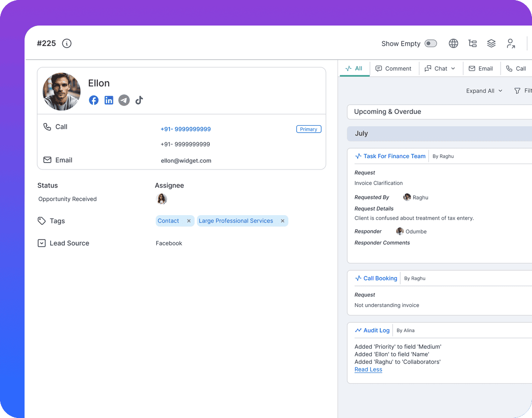Click Raghu's avatar under Requested By
Screen dimensions: 532x418
click(x=407, y=197)
